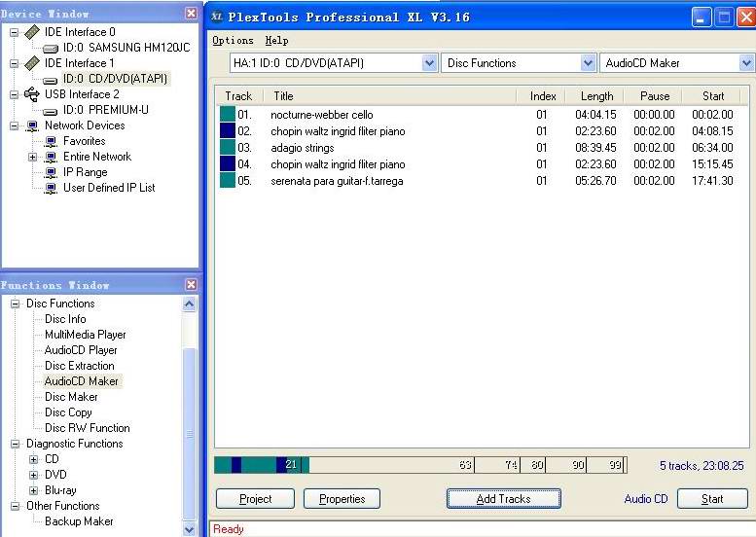Viewport: 756px width, 537px height.
Task: Select AudioCD Maker in the functions tree
Action: tap(81, 381)
